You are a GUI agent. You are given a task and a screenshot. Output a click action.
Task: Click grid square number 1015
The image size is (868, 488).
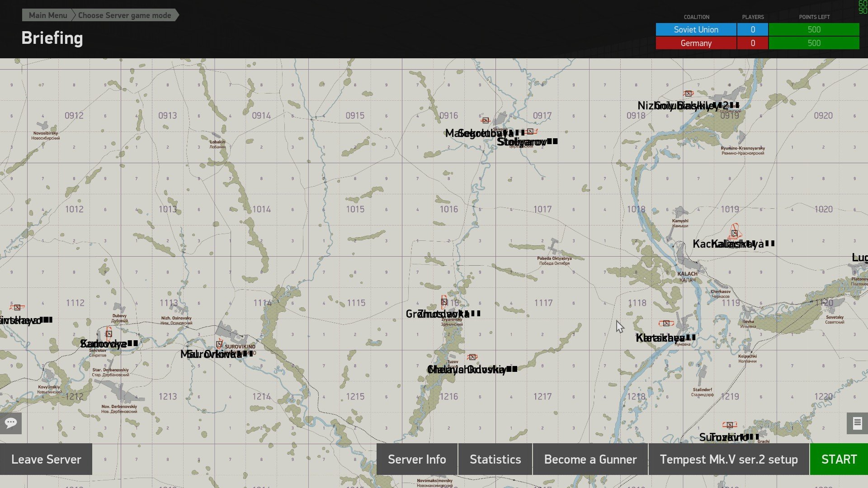point(355,209)
